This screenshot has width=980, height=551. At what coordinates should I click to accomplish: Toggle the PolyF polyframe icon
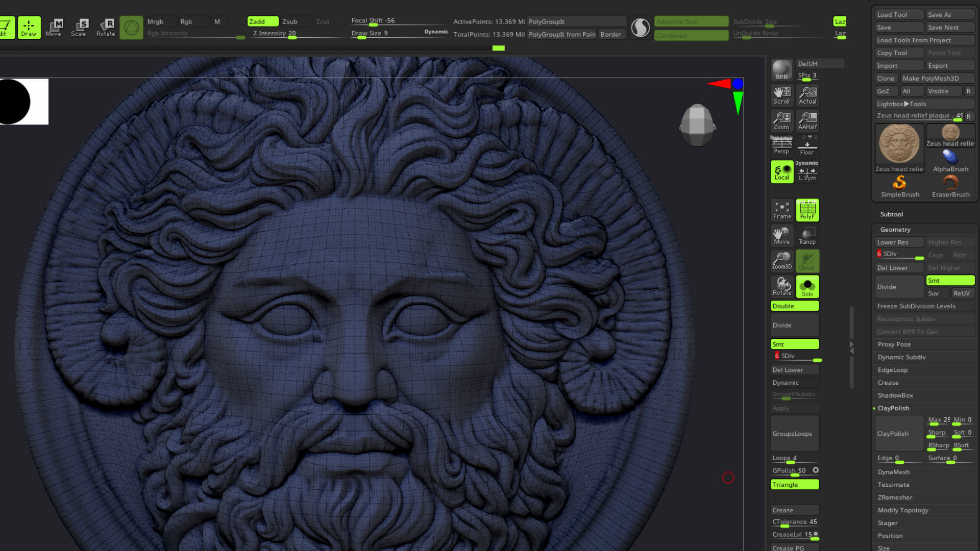click(x=807, y=210)
